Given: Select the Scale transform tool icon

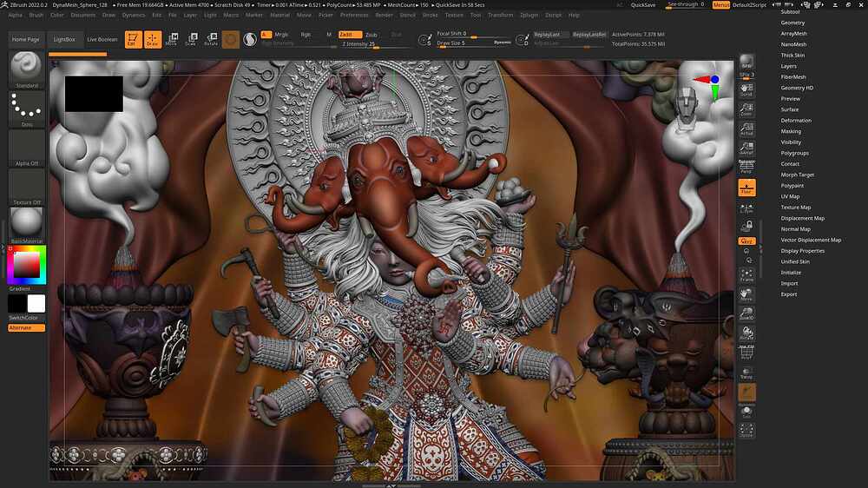Looking at the screenshot, I should point(192,39).
